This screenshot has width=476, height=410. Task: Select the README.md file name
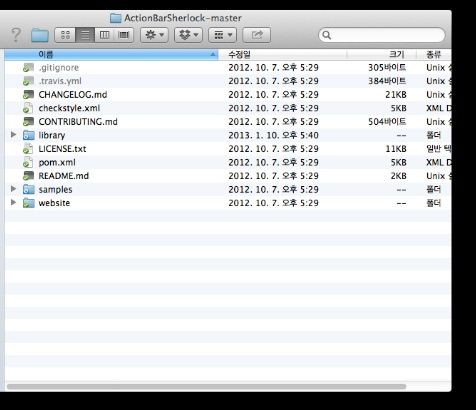click(64, 176)
